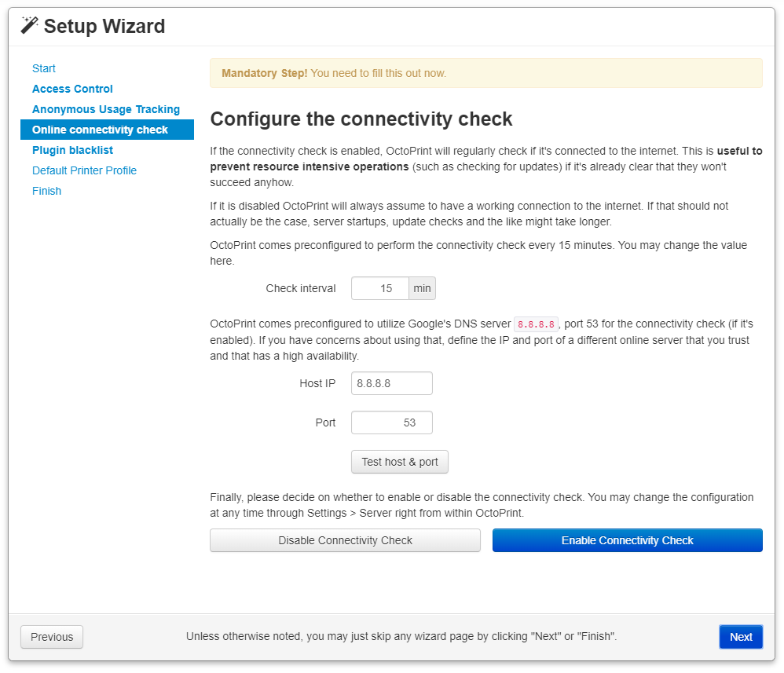Focus the Port number field

point(391,423)
